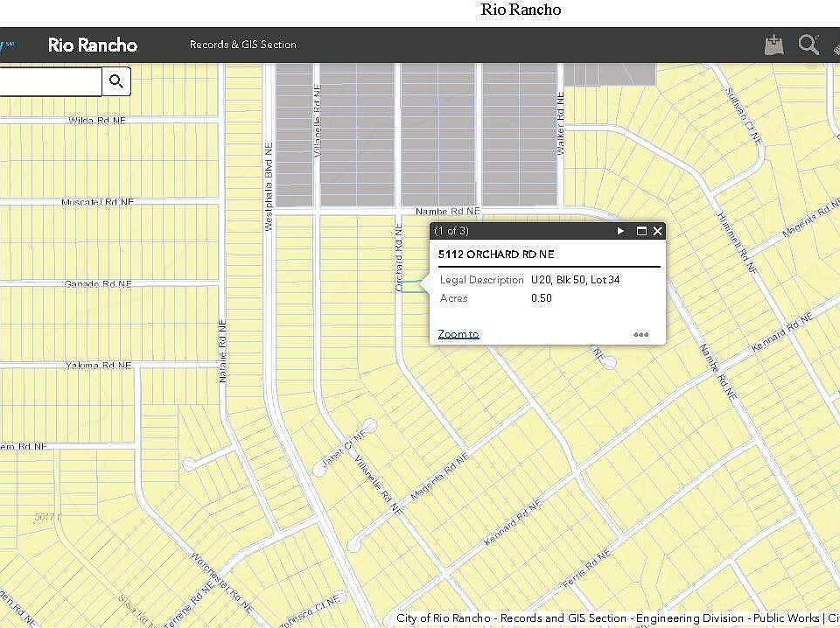
Task: Click the "Zoom to" link
Action: click(x=458, y=334)
